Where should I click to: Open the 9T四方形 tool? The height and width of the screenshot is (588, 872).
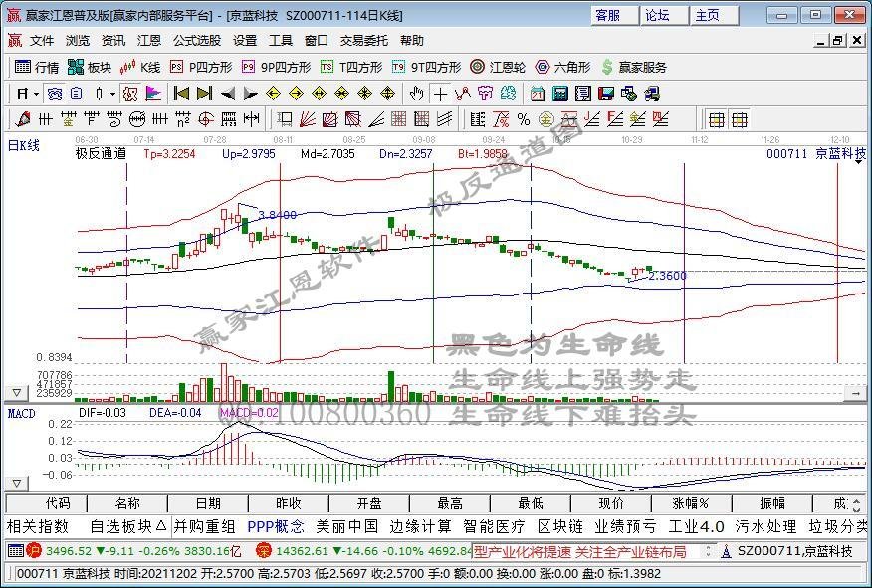click(427, 68)
